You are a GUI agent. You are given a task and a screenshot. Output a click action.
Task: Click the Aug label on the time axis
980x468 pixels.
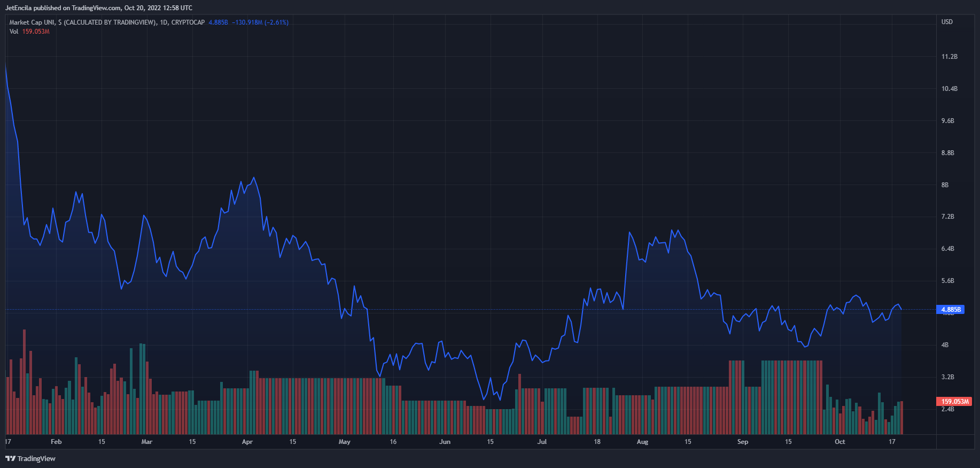pos(642,442)
